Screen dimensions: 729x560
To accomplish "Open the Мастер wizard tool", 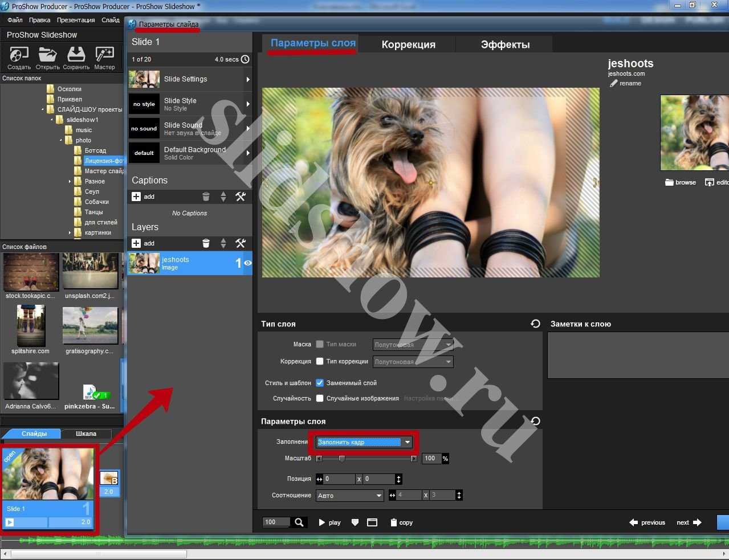I will 104,55.
